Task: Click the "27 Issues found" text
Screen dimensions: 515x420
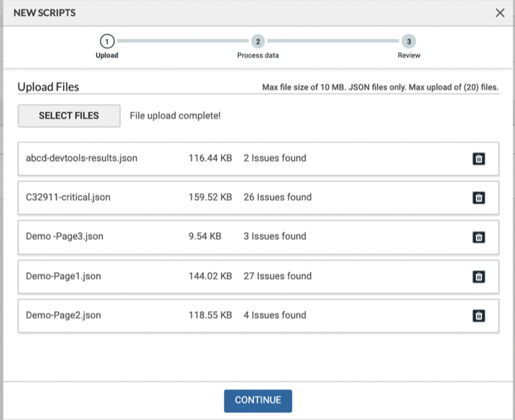Action: (x=277, y=277)
